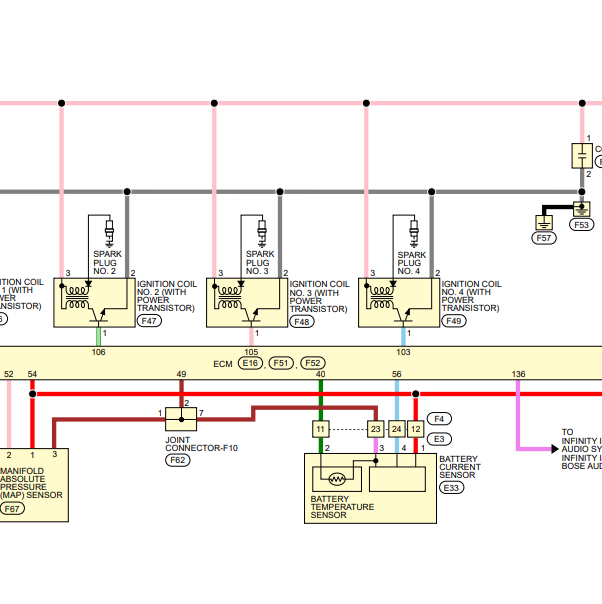
Task: Click the F48 connector label
Action: pos(302,322)
